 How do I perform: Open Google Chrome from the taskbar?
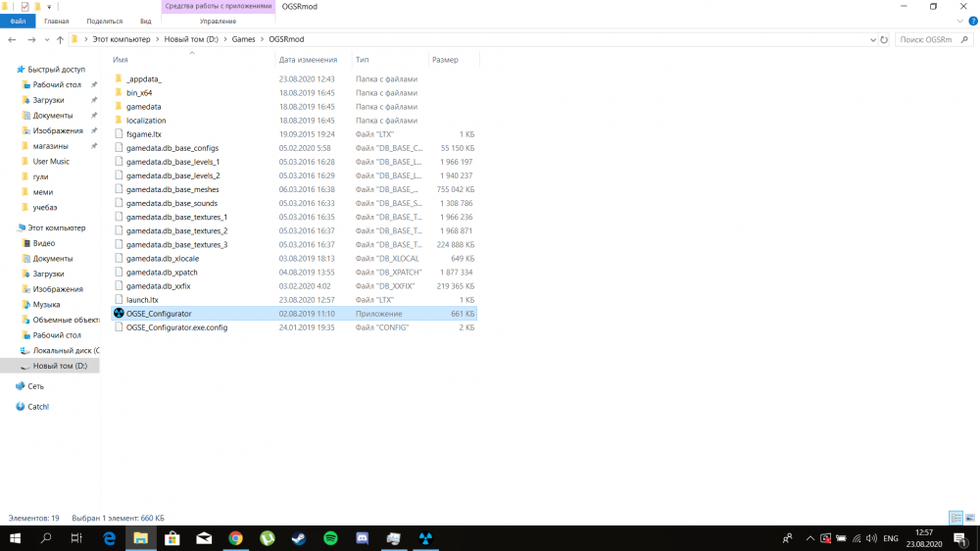click(235, 538)
